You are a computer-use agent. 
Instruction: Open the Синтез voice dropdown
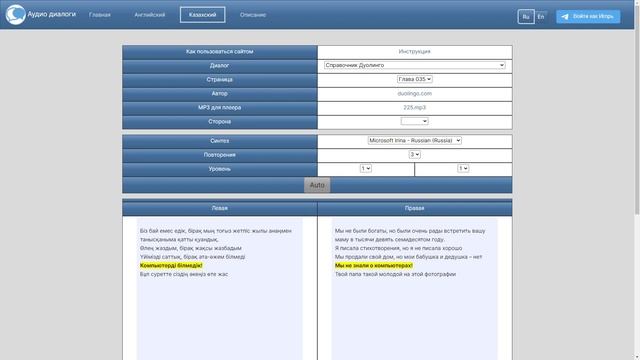click(x=414, y=140)
